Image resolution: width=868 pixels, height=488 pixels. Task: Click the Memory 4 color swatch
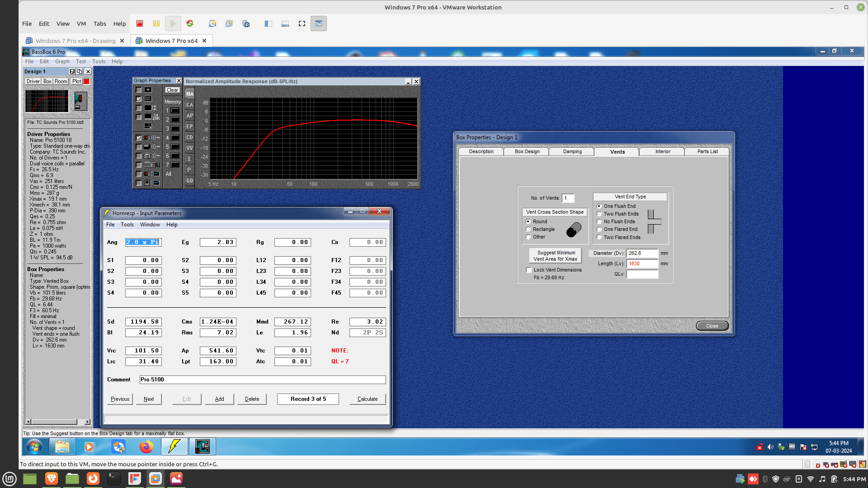[x=175, y=138]
